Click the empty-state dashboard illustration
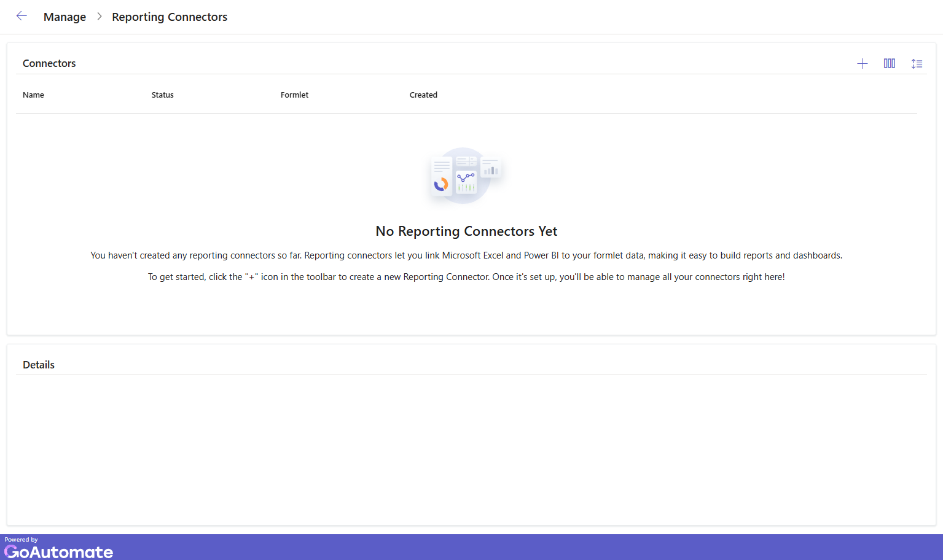The image size is (943, 560). (x=466, y=176)
